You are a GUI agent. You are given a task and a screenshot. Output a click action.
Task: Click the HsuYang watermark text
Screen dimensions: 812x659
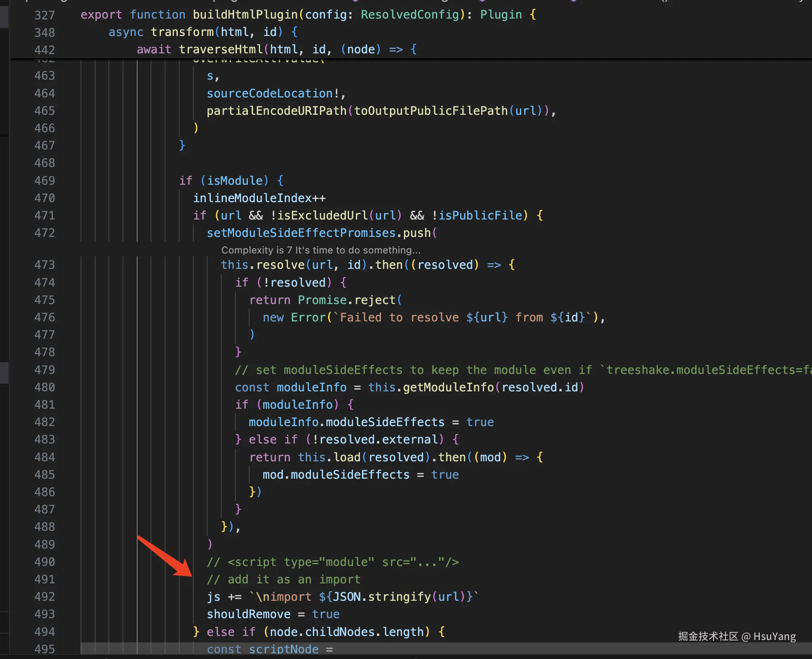coord(774,636)
